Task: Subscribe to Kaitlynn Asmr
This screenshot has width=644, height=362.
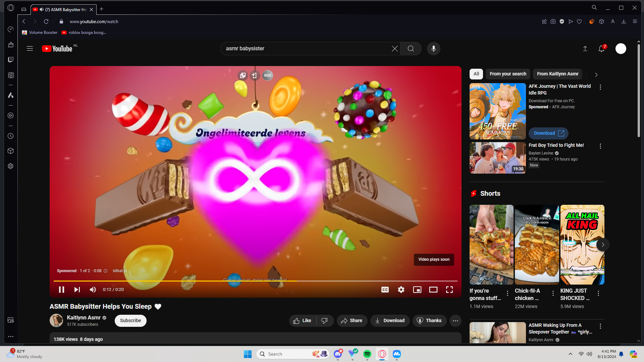Action: [x=130, y=321]
